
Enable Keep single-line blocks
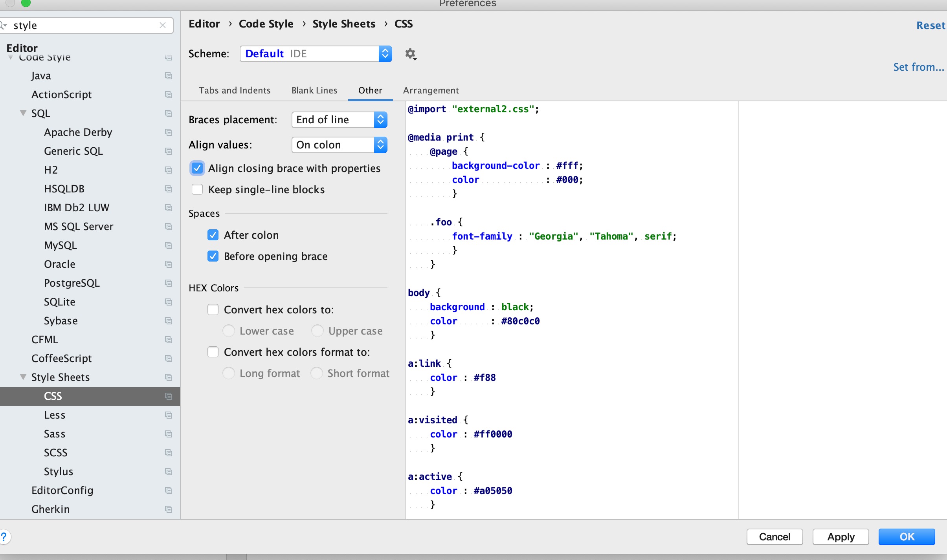click(x=197, y=190)
